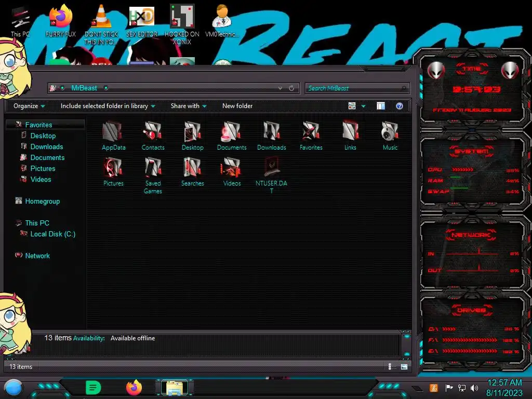Open the volume speaker tray icon
This screenshot has height=399, width=532.
click(474, 388)
